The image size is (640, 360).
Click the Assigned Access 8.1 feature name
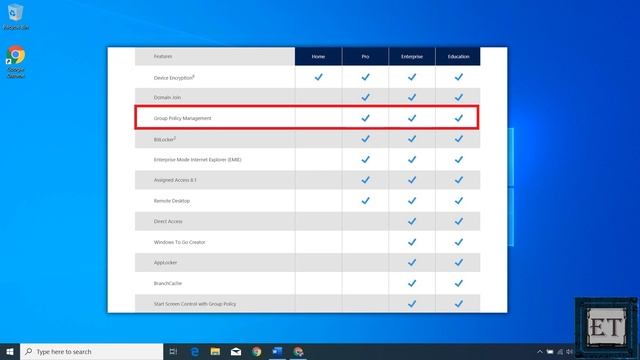(x=175, y=180)
